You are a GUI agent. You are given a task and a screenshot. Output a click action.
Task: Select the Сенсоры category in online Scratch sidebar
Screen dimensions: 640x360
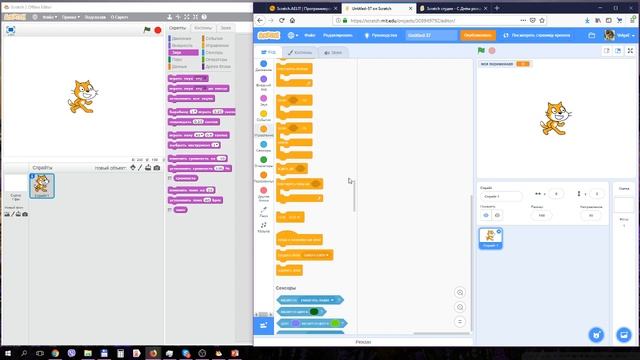[x=264, y=147]
